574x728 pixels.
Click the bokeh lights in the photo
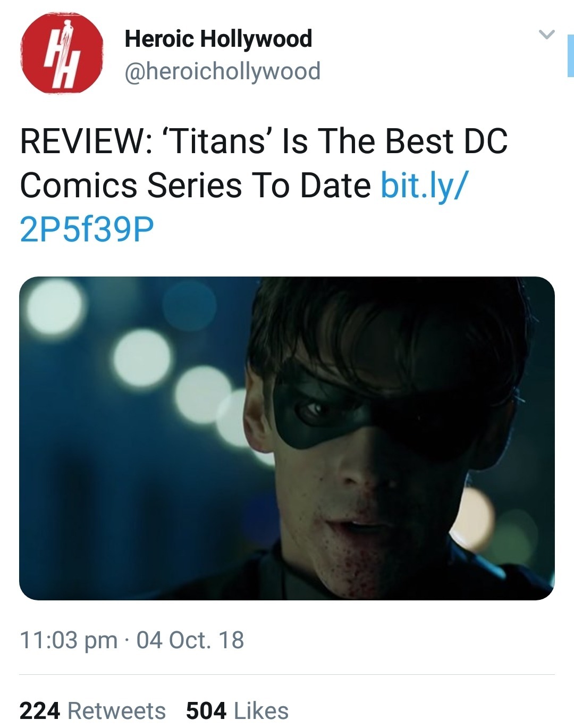click(142, 356)
